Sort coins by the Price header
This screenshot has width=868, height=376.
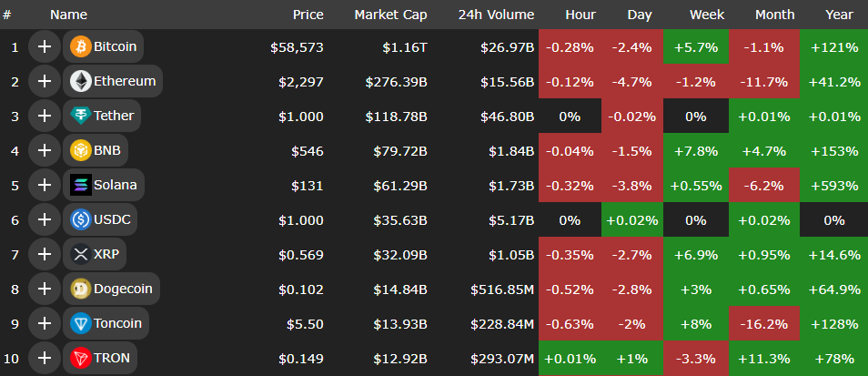pos(308,15)
